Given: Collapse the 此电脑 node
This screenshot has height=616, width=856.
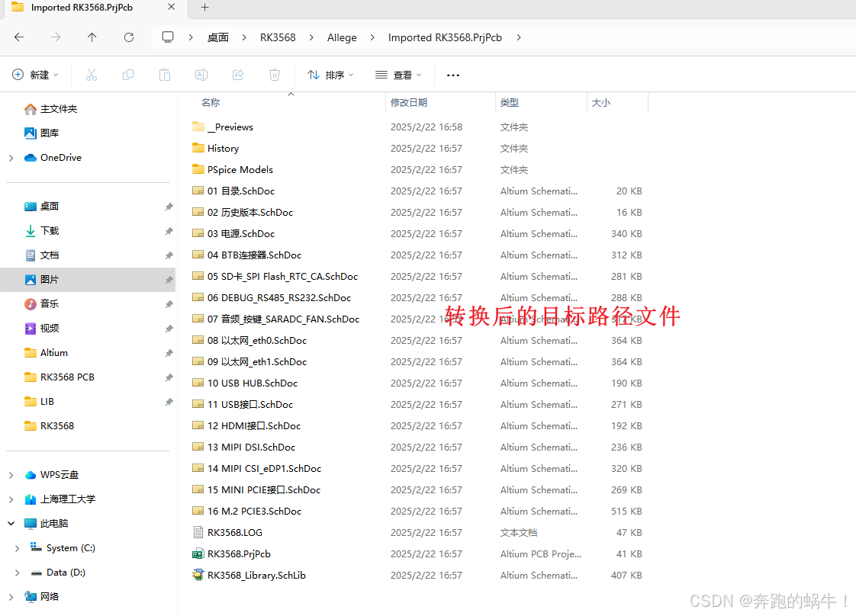Looking at the screenshot, I should tap(11, 524).
